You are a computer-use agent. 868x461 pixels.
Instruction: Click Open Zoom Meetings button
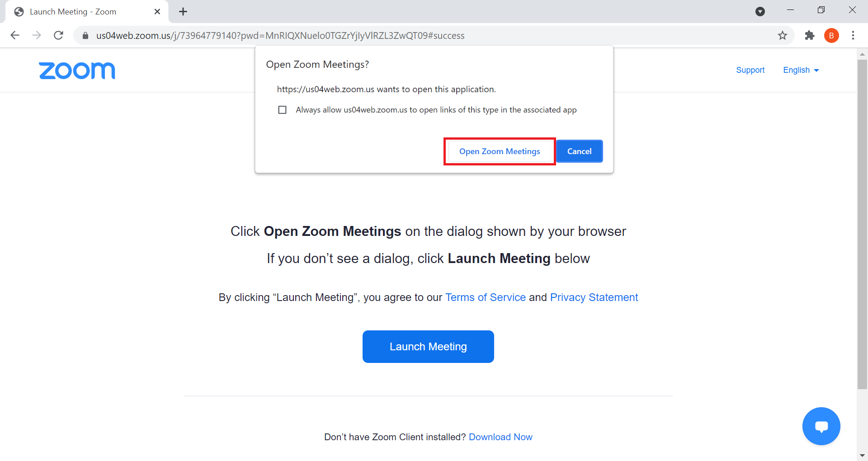coord(500,151)
